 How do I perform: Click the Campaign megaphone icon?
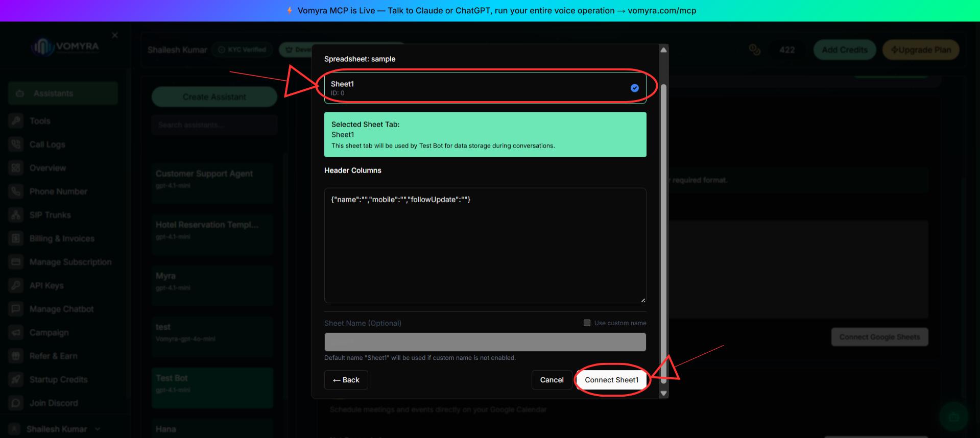pos(16,332)
